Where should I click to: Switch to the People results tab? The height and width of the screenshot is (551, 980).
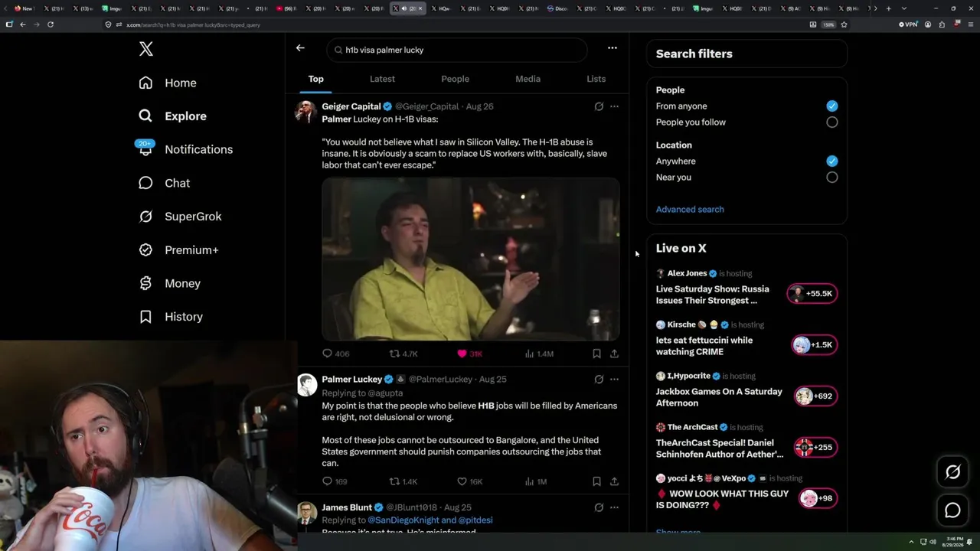(x=455, y=79)
